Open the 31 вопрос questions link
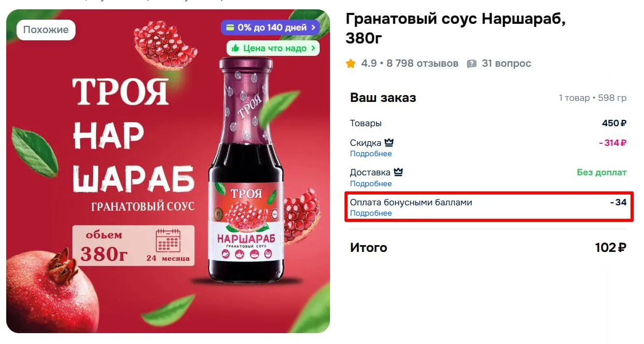This screenshot has width=644, height=344. [506, 64]
